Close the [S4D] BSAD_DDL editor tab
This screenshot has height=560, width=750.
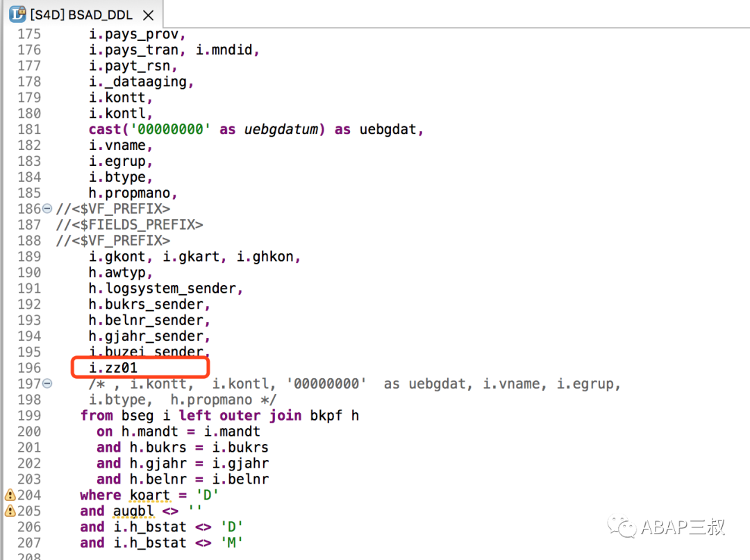coord(149,15)
